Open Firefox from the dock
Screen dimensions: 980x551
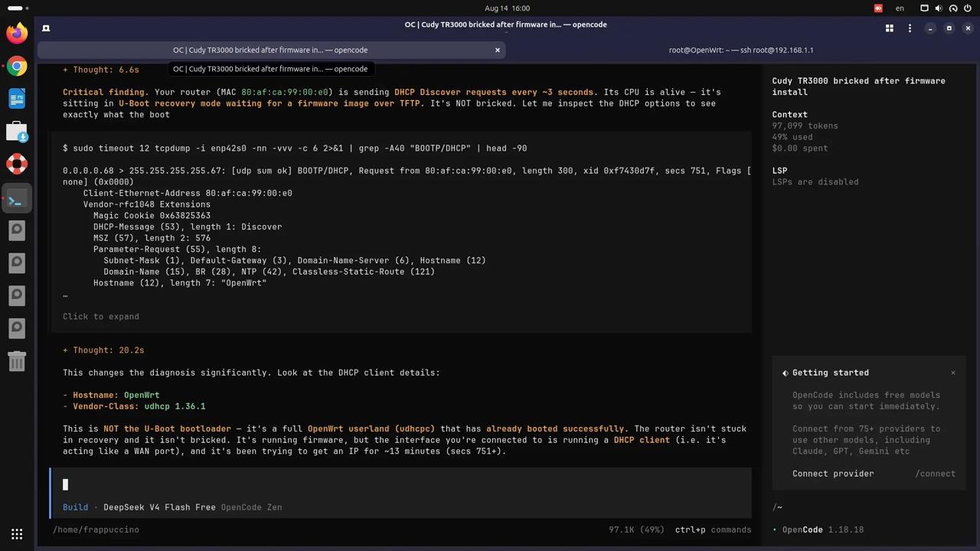17,33
